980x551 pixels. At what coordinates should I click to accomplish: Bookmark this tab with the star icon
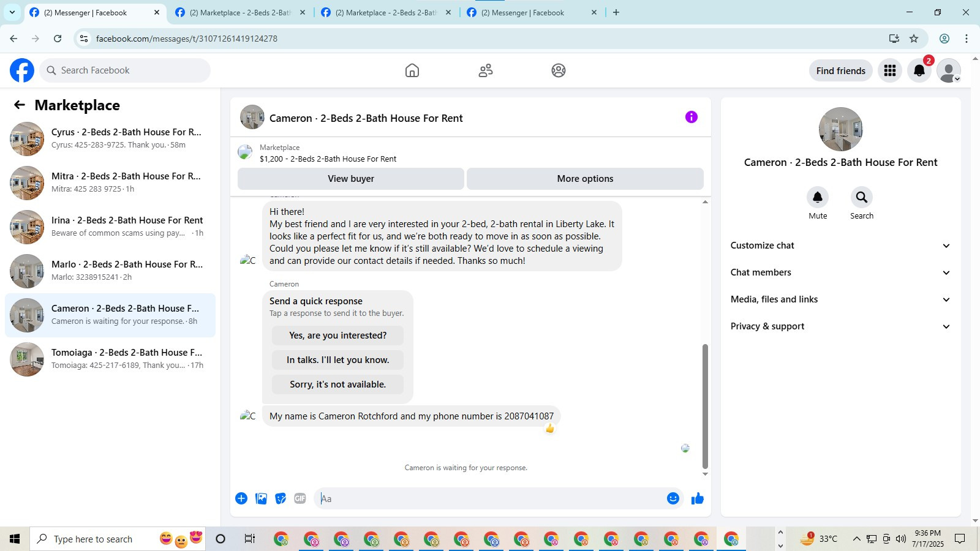[914, 39]
